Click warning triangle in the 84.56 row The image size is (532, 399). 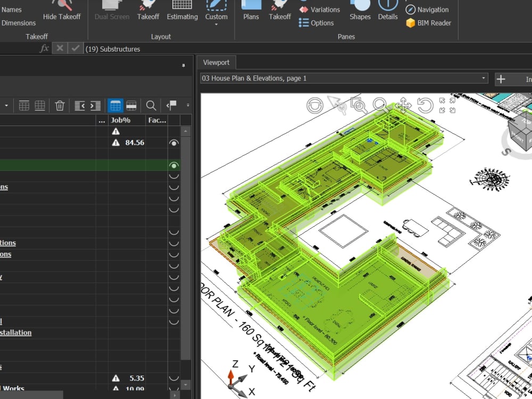(x=115, y=143)
